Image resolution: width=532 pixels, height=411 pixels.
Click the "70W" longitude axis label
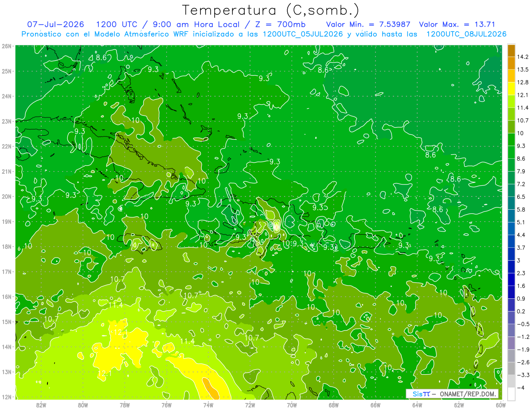tap(292, 405)
